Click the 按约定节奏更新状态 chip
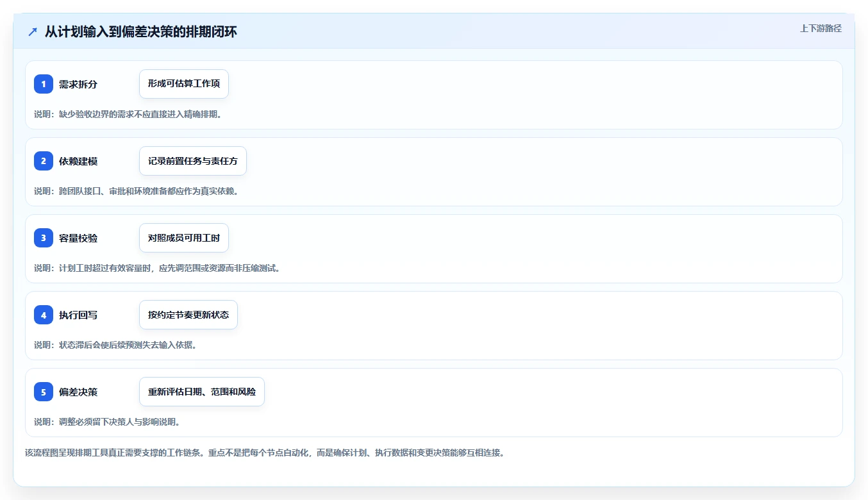This screenshot has width=868, height=500. tap(188, 315)
